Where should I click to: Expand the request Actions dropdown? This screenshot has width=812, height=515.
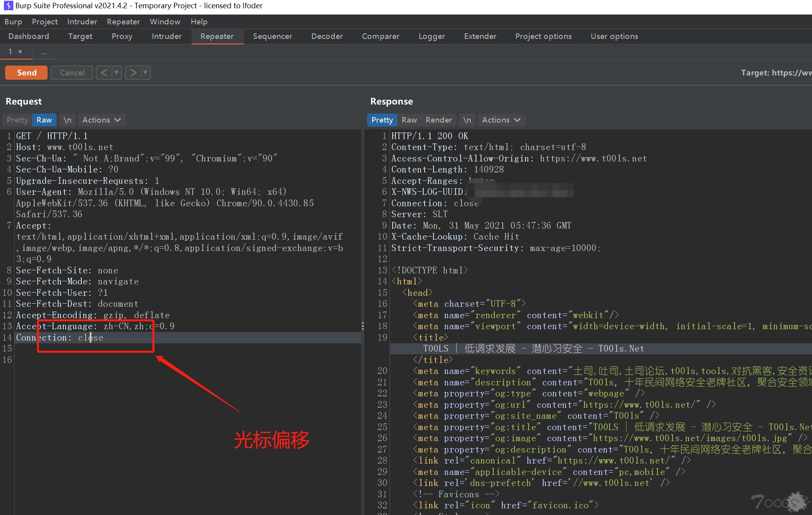tap(101, 120)
